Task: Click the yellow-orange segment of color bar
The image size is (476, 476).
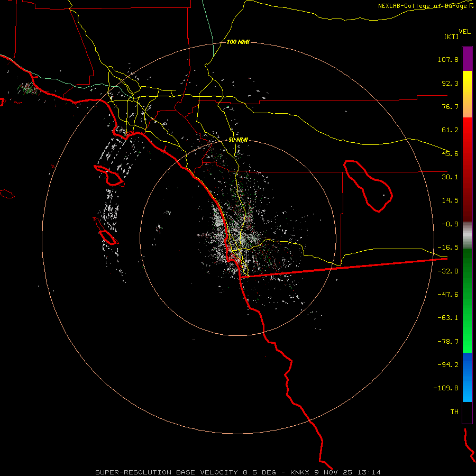Action: point(467,94)
